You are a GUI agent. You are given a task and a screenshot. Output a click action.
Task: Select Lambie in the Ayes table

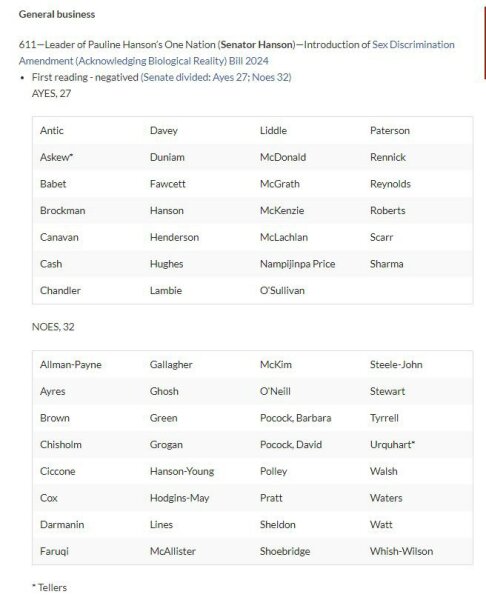click(x=166, y=290)
